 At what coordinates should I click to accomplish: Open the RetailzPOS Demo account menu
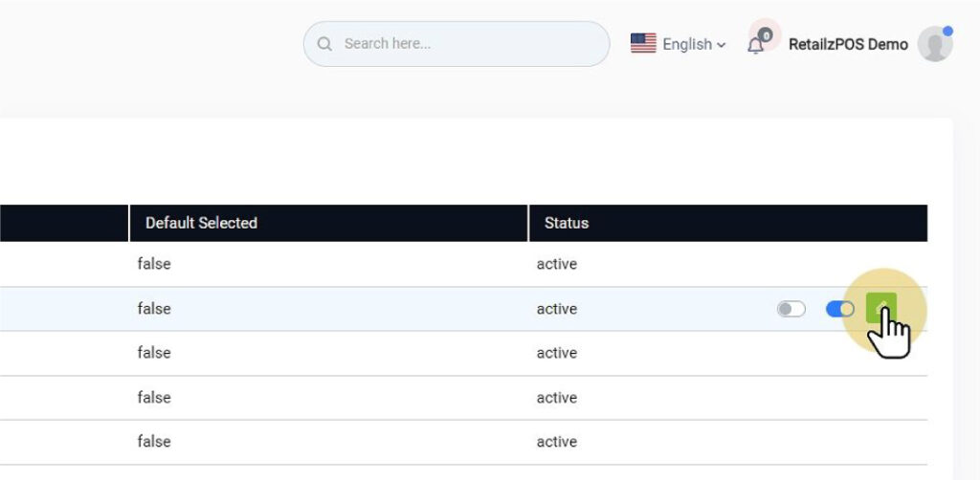[x=848, y=44]
